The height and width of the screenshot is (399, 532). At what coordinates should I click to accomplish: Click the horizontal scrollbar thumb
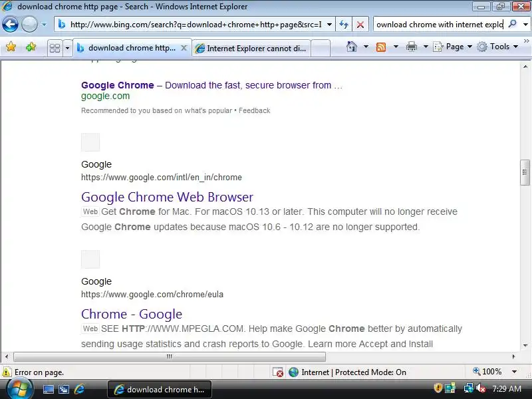[x=170, y=356]
